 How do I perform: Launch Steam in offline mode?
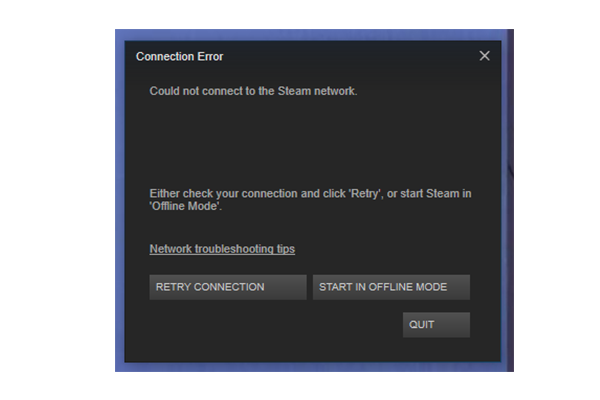(391, 287)
